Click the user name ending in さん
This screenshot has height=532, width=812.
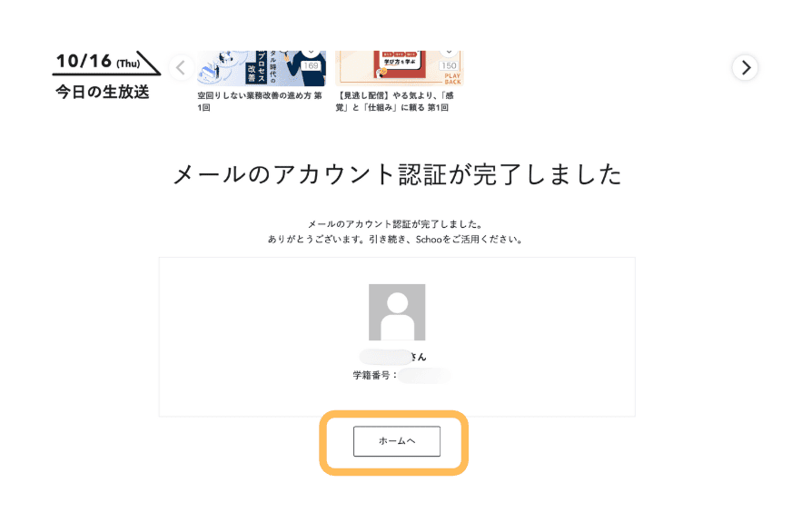pyautogui.click(x=393, y=357)
